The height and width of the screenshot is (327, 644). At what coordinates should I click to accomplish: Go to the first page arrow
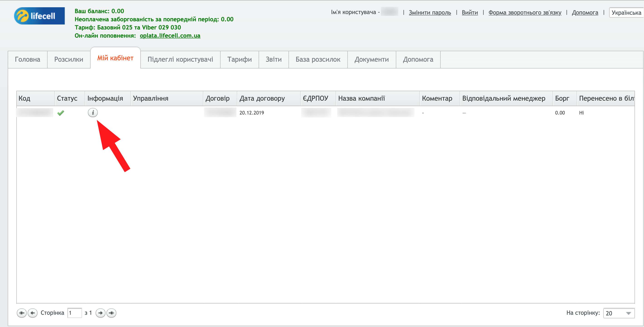tap(22, 313)
